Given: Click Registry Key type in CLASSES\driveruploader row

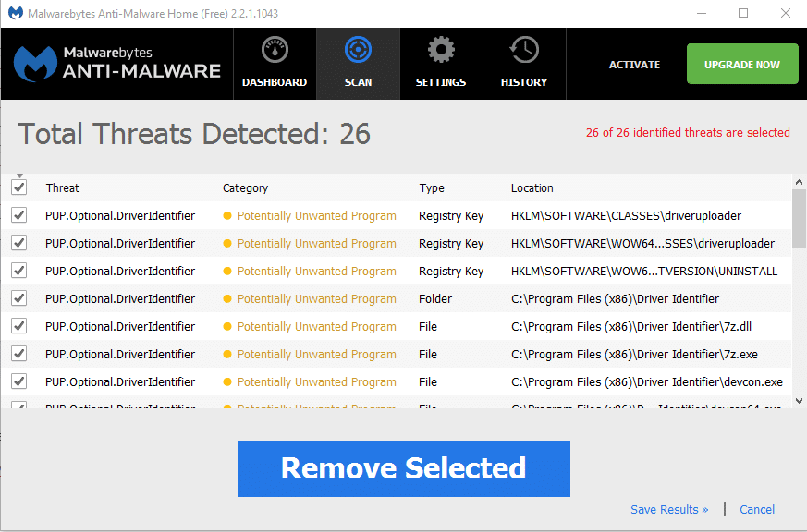Looking at the screenshot, I should pyautogui.click(x=451, y=216).
